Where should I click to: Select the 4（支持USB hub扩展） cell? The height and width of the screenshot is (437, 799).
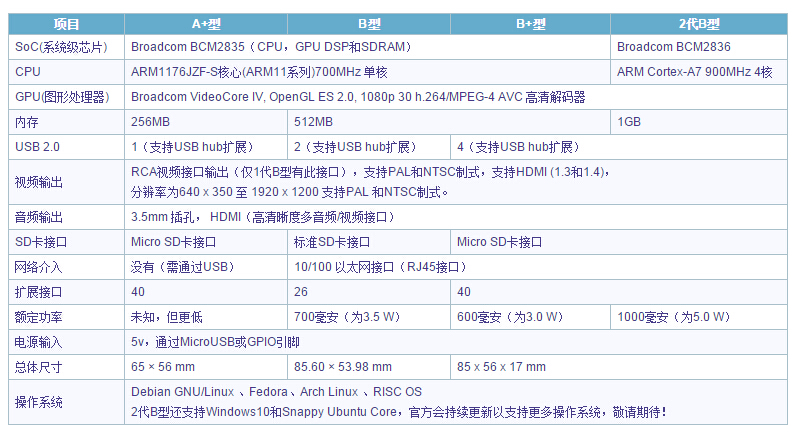[518, 147]
